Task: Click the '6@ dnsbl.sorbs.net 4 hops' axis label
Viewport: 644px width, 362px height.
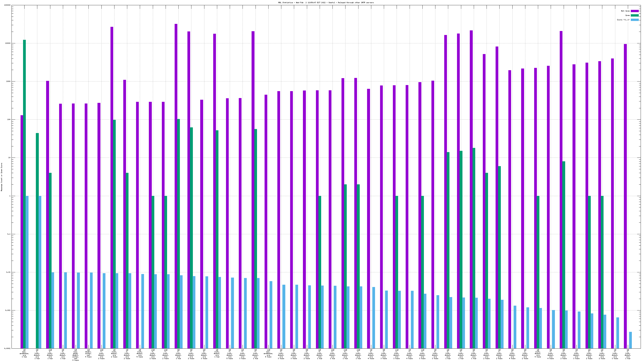Action: coord(88,353)
